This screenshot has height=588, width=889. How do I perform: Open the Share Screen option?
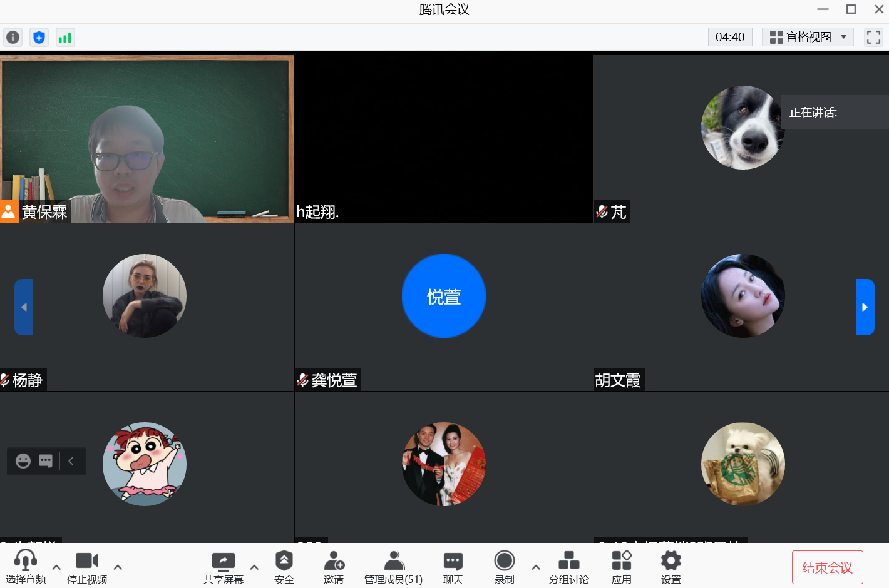pyautogui.click(x=223, y=567)
